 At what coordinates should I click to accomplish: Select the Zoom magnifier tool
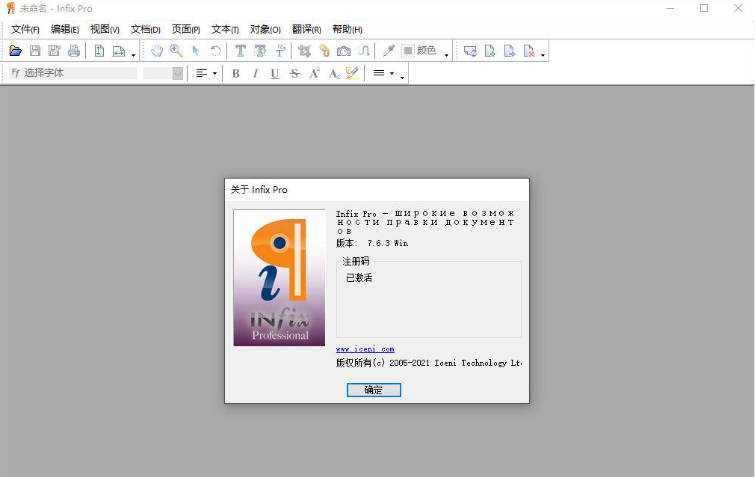coord(176,51)
